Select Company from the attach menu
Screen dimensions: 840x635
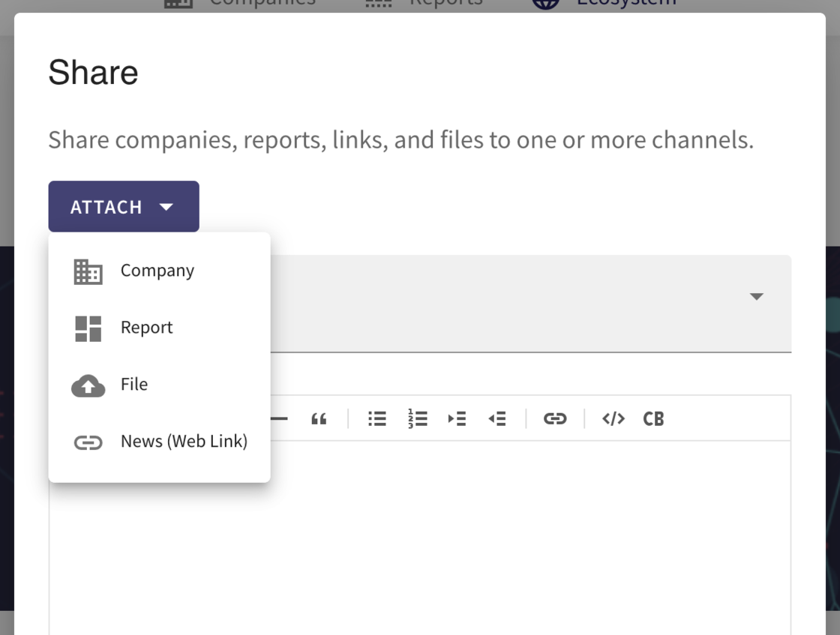157,271
